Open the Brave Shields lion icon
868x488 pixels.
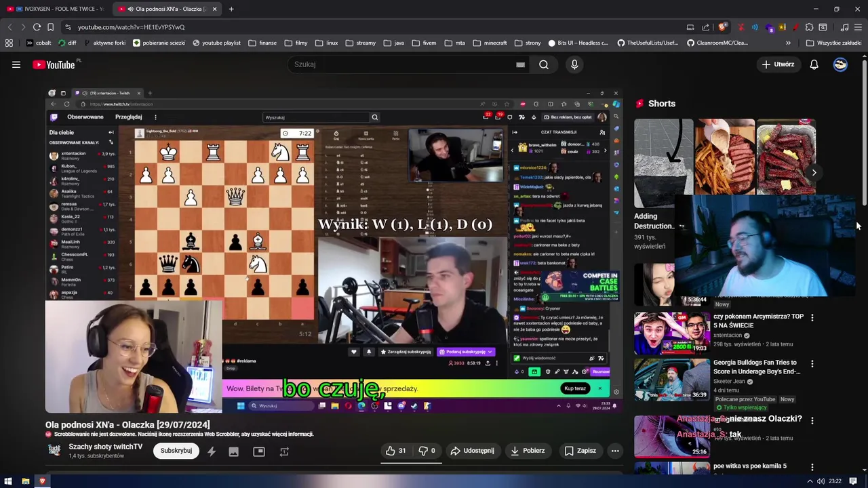click(x=723, y=27)
